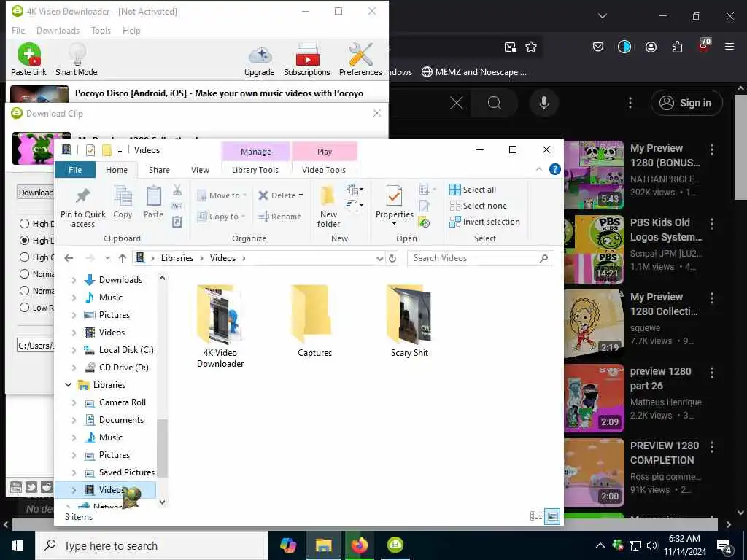The width and height of the screenshot is (747, 560).
Task: Open the Download format dropdown in Download Clip
Action: point(35,192)
